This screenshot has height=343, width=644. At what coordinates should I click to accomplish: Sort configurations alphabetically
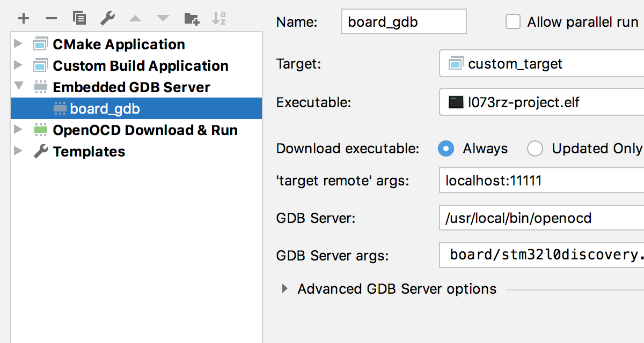pos(219,19)
